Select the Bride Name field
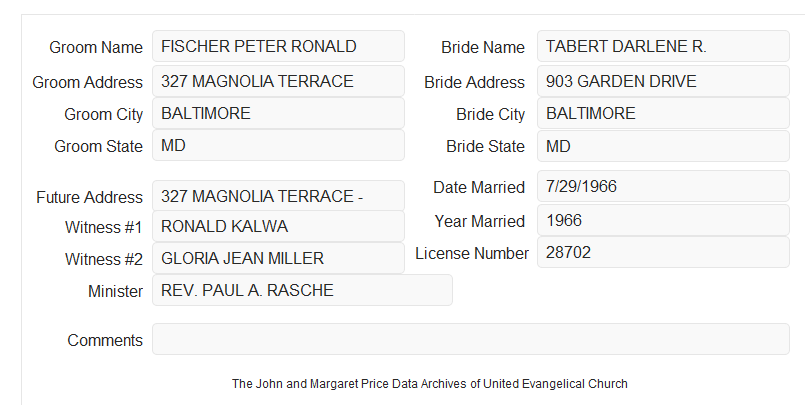805x405 pixels. (x=663, y=46)
